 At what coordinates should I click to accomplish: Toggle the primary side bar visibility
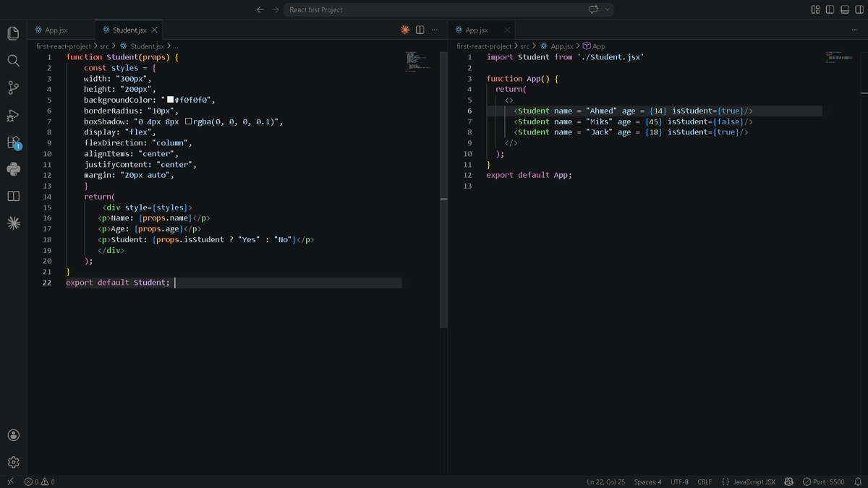(x=830, y=9)
